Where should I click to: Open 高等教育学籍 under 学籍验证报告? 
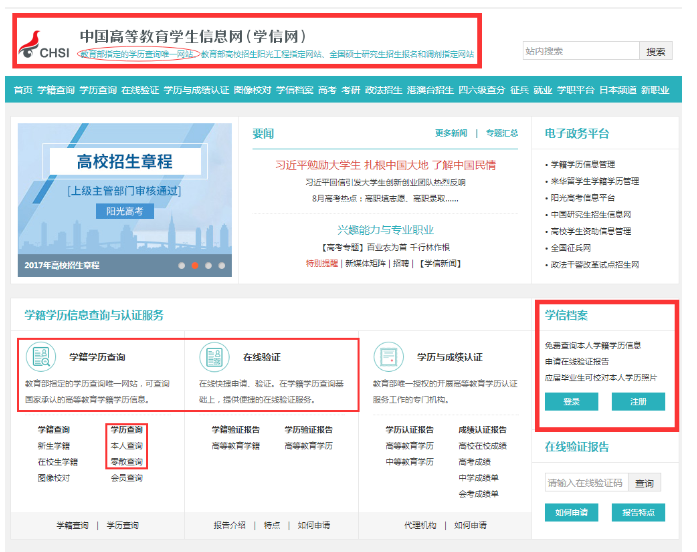(x=236, y=446)
